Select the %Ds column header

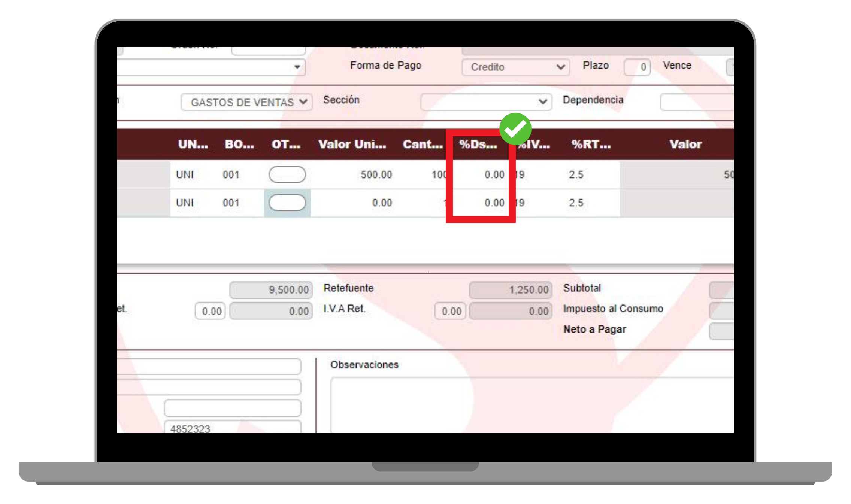(478, 144)
